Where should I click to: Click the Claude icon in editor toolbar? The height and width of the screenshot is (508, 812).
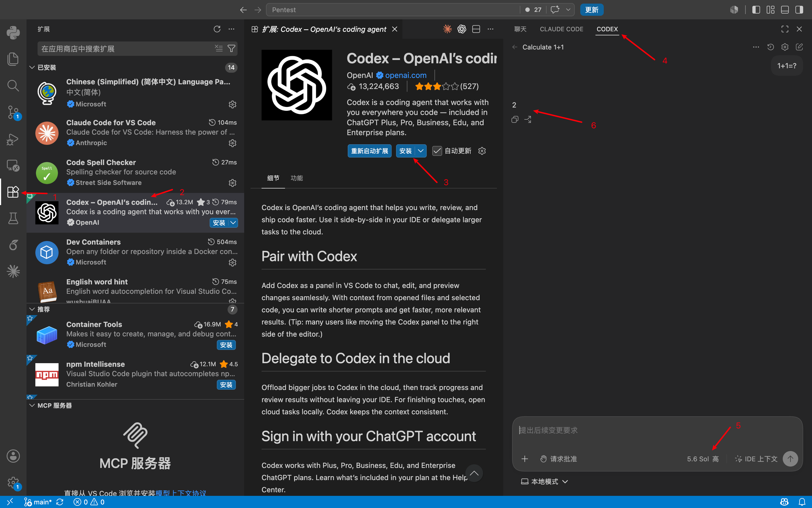447,29
